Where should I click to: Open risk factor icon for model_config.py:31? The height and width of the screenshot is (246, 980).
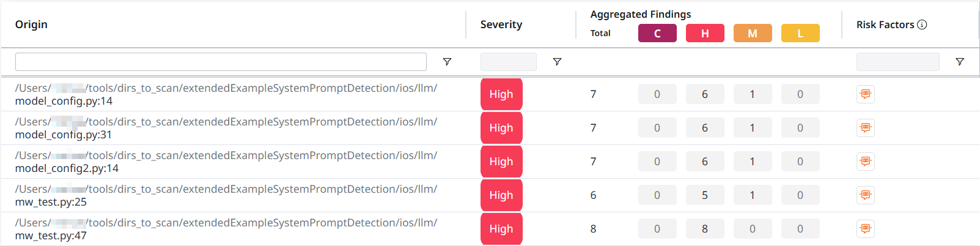coord(866,128)
